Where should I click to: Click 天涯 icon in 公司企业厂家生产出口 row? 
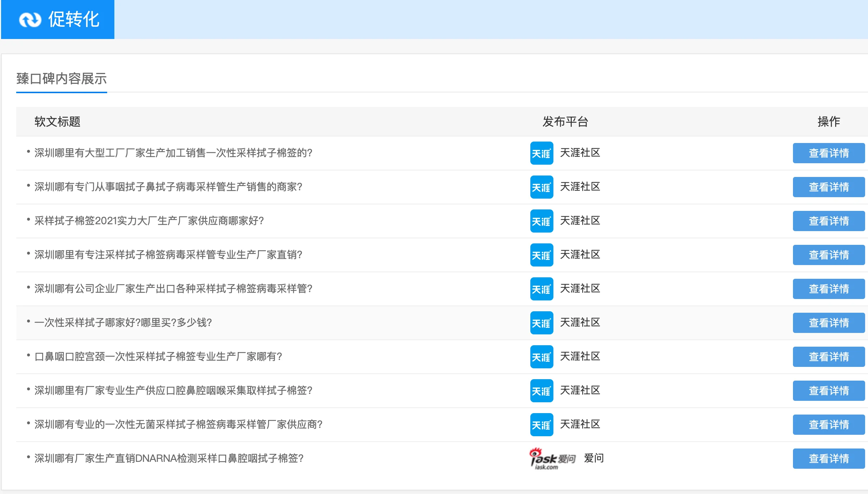542,289
